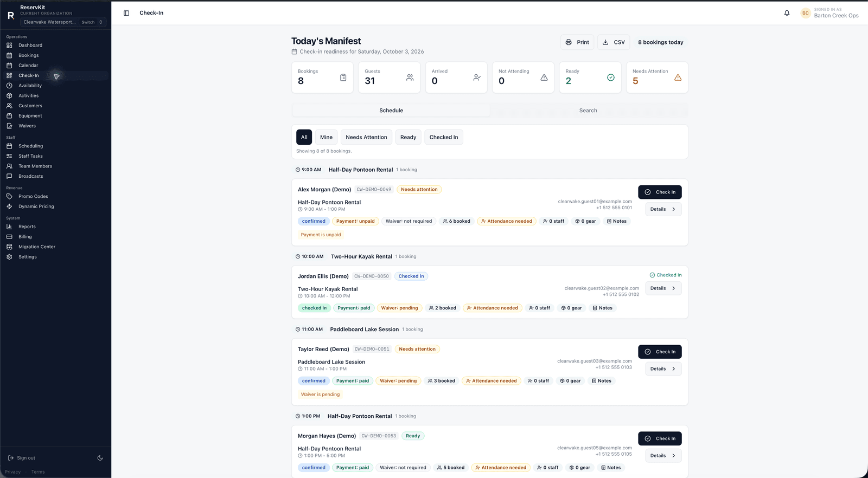Open Promo Codes in sidebar

[54, 196]
